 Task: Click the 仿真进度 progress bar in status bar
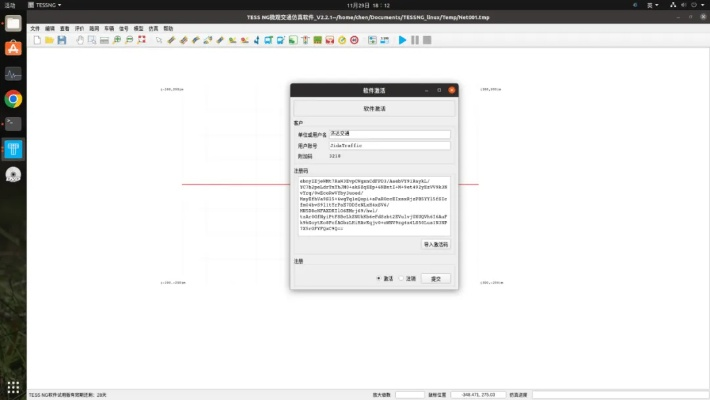point(620,395)
